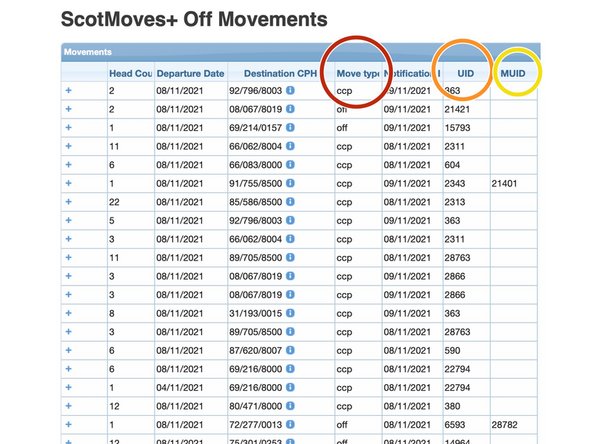The height and width of the screenshot is (444, 592).
Task: Select UID value 604
Action: (x=452, y=165)
